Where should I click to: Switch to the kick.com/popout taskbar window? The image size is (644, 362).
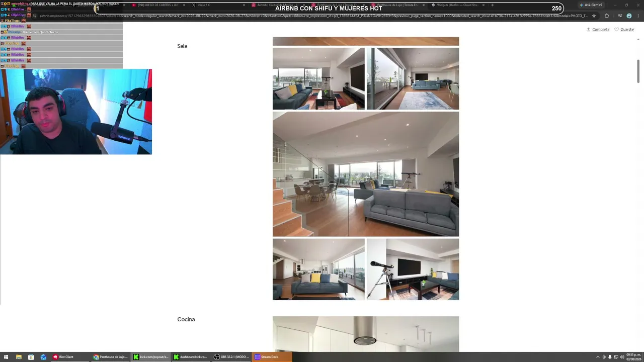[x=151, y=357]
